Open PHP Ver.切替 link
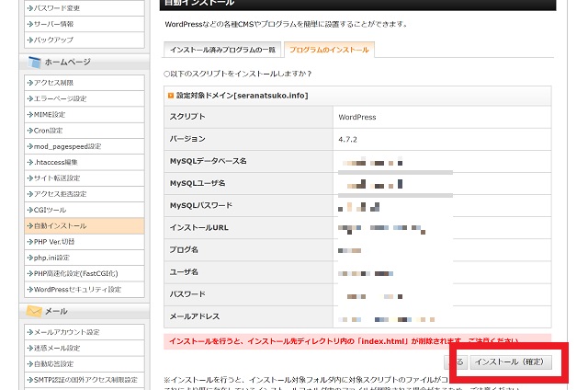Image resolution: width=588 pixels, height=390 pixels. (x=85, y=242)
